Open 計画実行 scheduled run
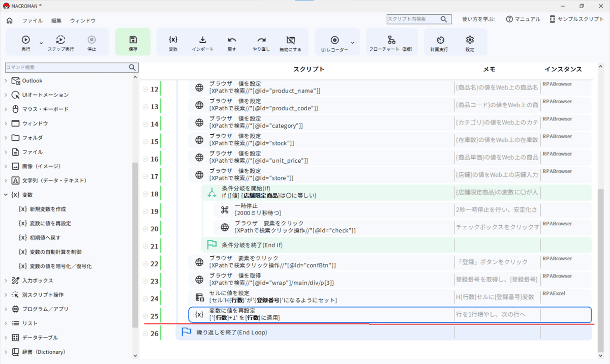 point(440,43)
